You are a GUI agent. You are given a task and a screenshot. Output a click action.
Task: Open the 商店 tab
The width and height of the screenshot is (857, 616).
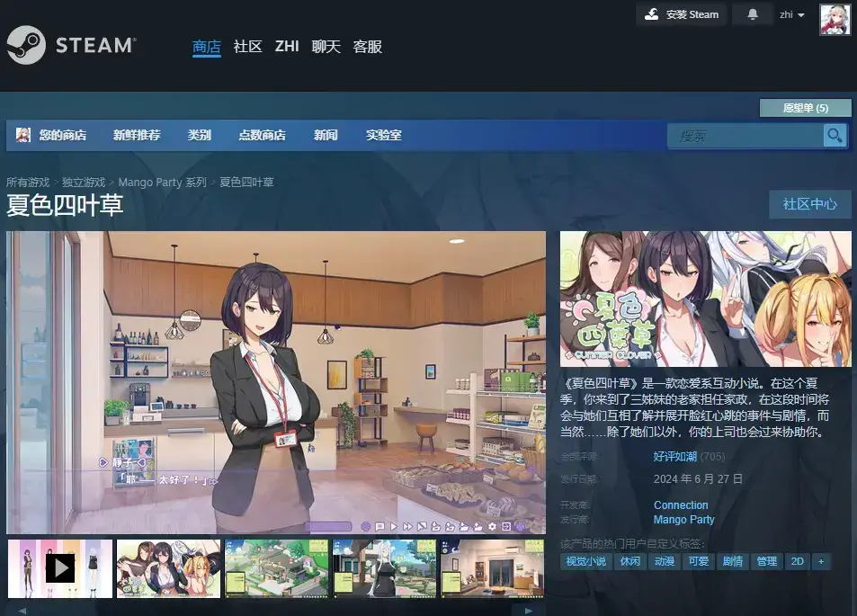pos(207,47)
